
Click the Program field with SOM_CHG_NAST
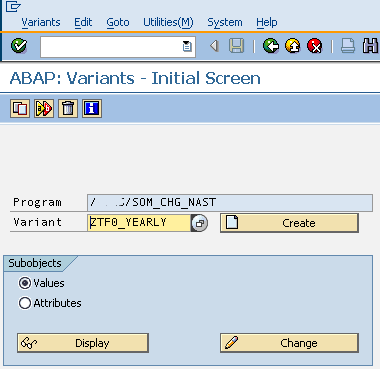[230, 203]
